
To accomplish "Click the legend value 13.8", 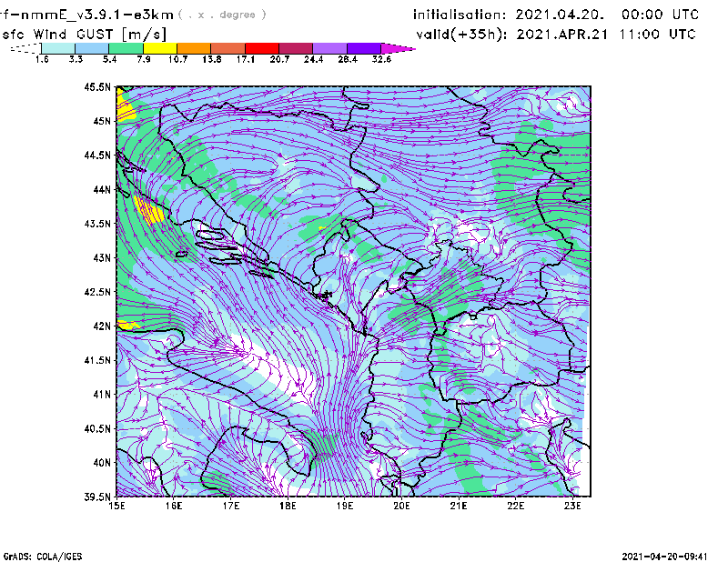I will click(x=212, y=59).
